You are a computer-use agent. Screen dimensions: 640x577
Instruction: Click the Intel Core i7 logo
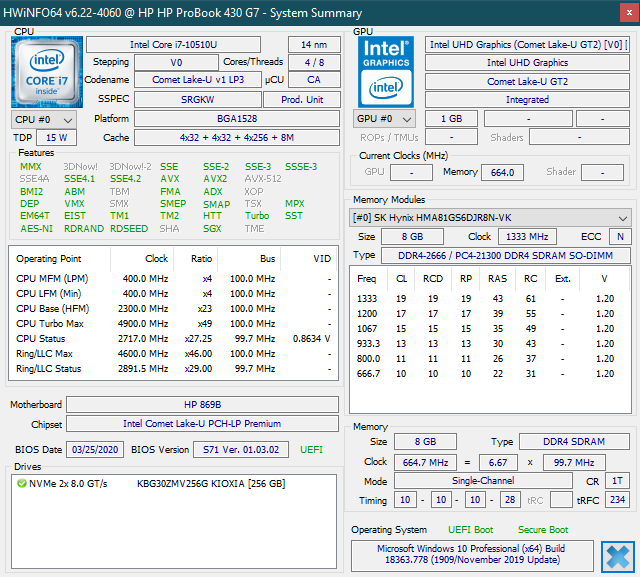click(46, 72)
